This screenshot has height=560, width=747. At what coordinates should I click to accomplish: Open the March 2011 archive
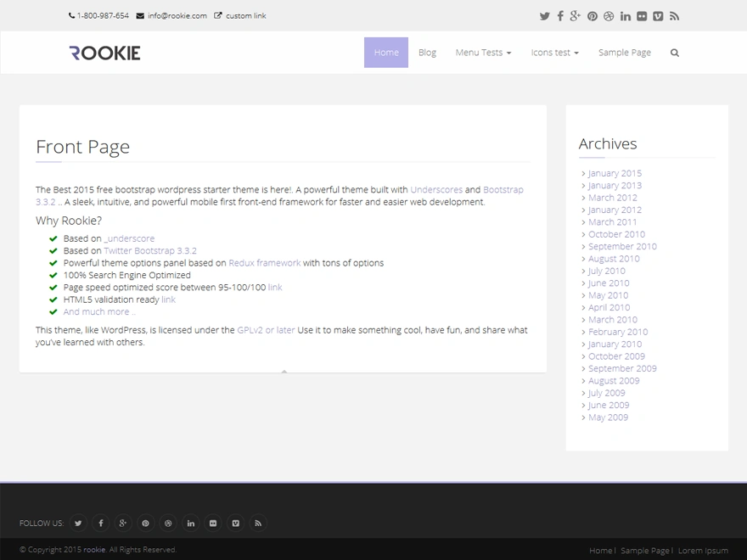[612, 222]
